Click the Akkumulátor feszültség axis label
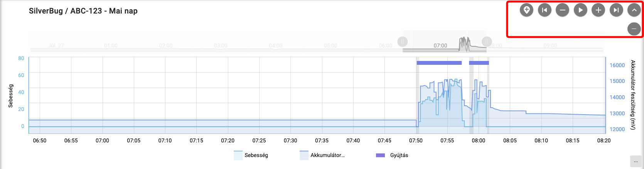The width and height of the screenshot is (644, 169). (x=633, y=95)
